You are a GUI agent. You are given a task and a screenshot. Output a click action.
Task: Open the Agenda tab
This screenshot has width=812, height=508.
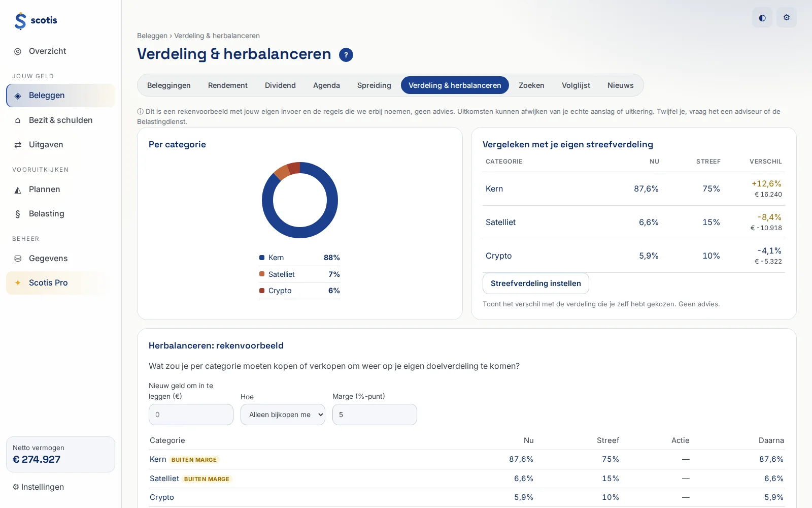[326, 85]
